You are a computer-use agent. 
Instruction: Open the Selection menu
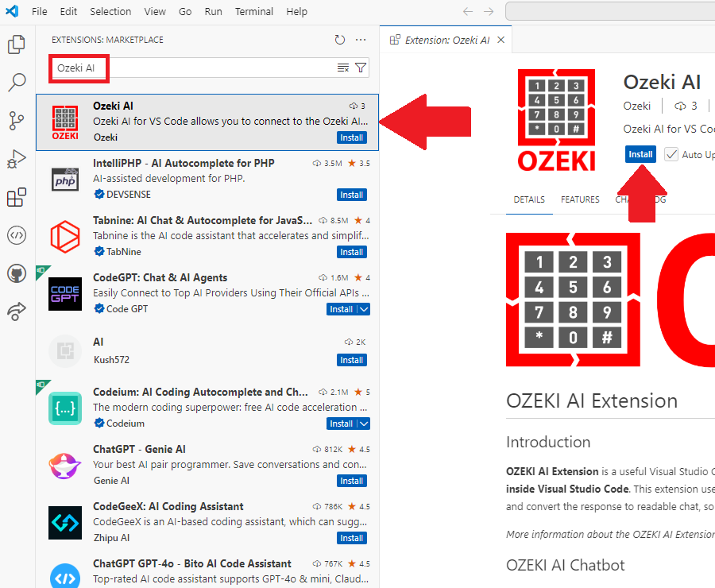tap(110, 11)
